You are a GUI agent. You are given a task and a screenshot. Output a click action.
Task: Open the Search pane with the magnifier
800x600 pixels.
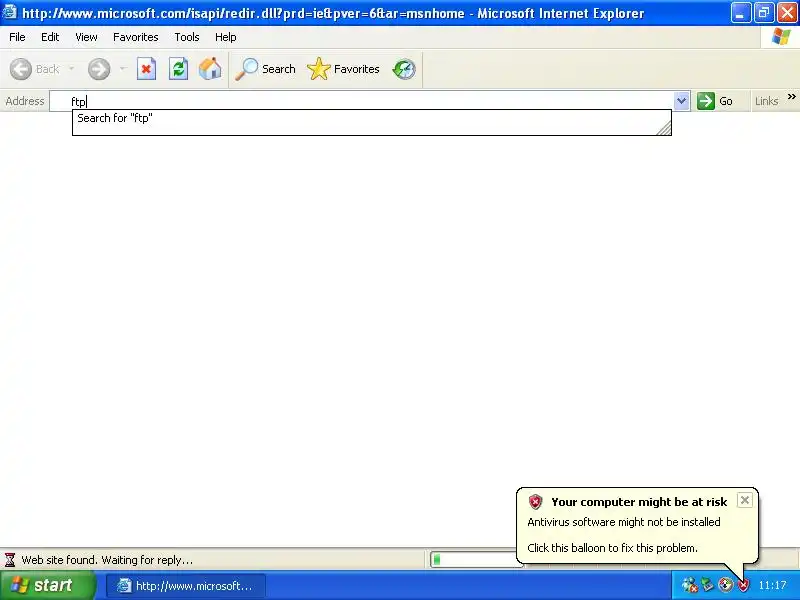[x=265, y=69]
